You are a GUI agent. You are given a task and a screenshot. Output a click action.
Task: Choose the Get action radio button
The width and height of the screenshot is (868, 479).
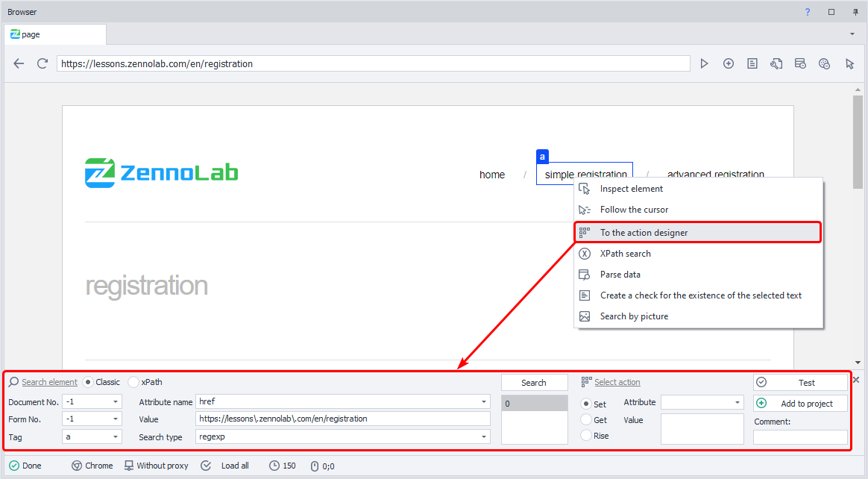coord(586,420)
